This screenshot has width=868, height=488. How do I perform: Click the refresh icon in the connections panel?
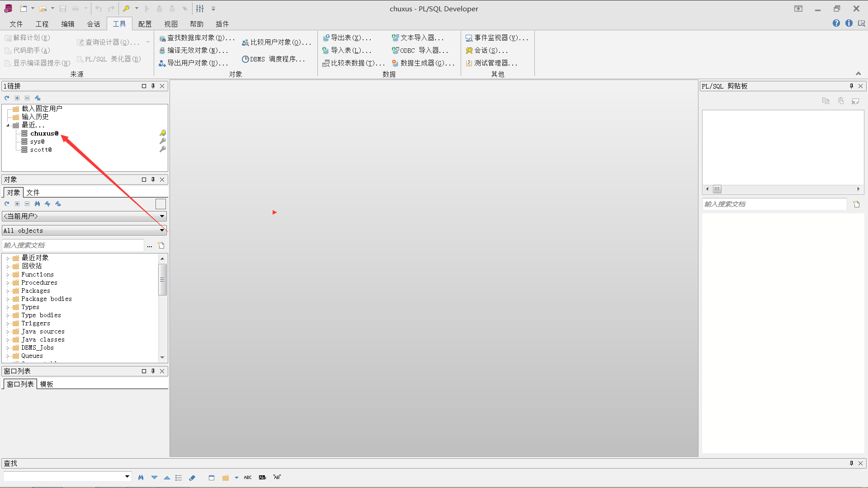tap(7, 98)
